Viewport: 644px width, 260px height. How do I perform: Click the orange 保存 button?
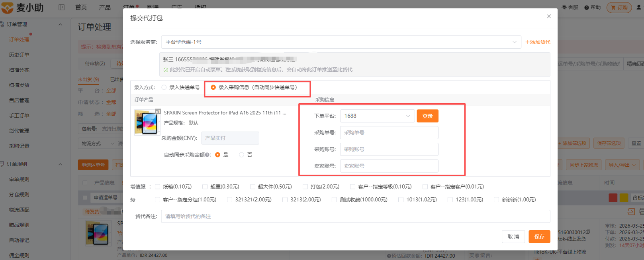540,236
